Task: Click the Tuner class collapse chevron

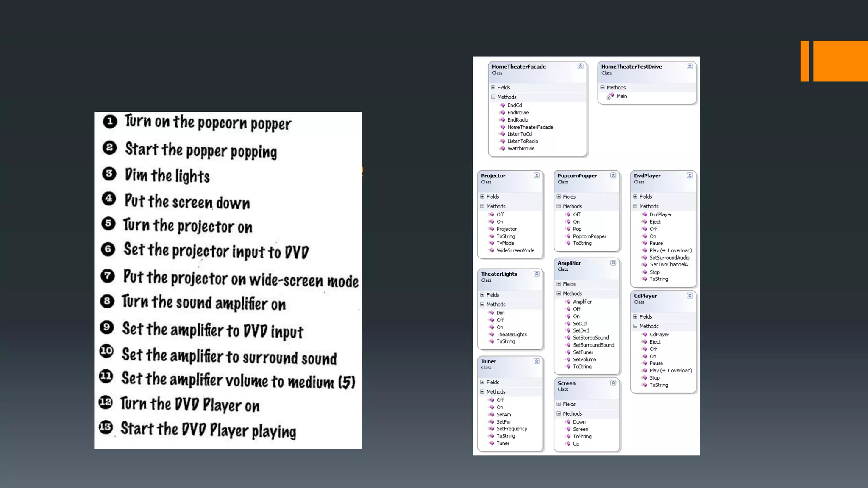Action: point(537,361)
